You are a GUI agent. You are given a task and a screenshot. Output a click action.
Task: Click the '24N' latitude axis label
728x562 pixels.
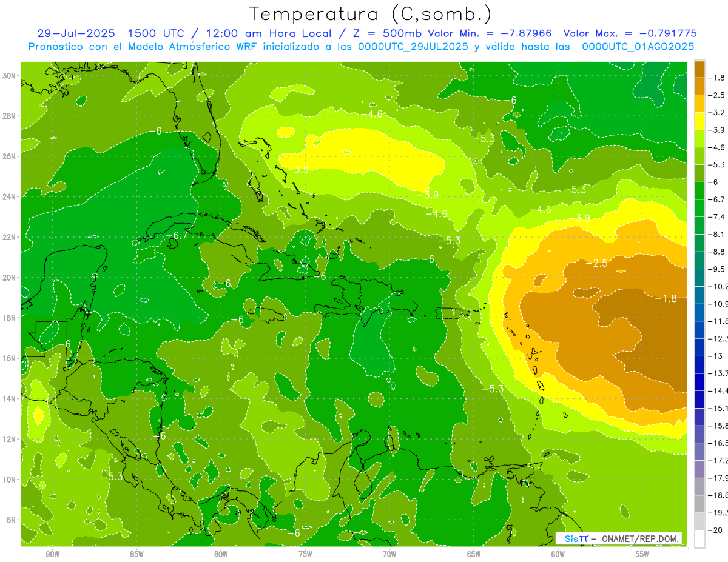pyautogui.click(x=9, y=197)
